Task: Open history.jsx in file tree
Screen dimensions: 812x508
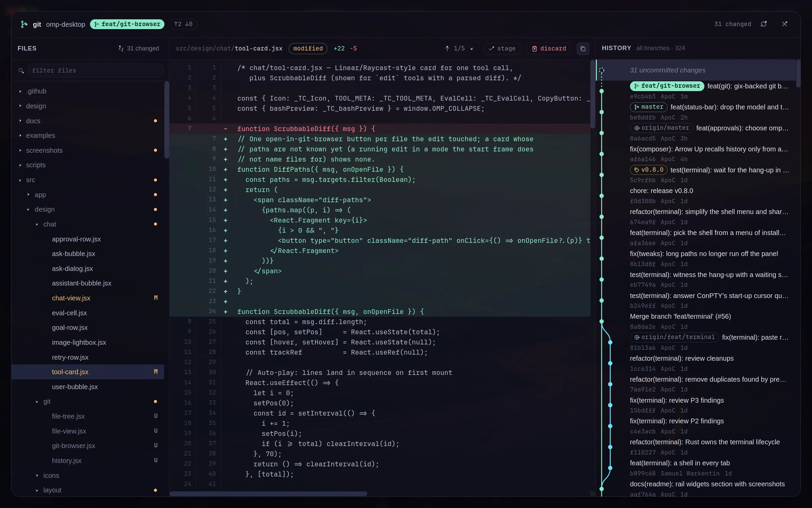Action: click(88, 461)
